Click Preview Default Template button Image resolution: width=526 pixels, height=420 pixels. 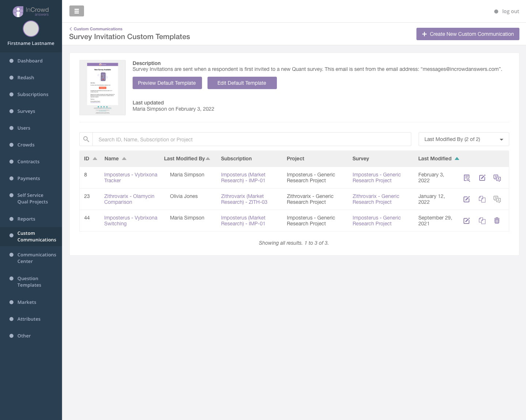click(x=167, y=83)
